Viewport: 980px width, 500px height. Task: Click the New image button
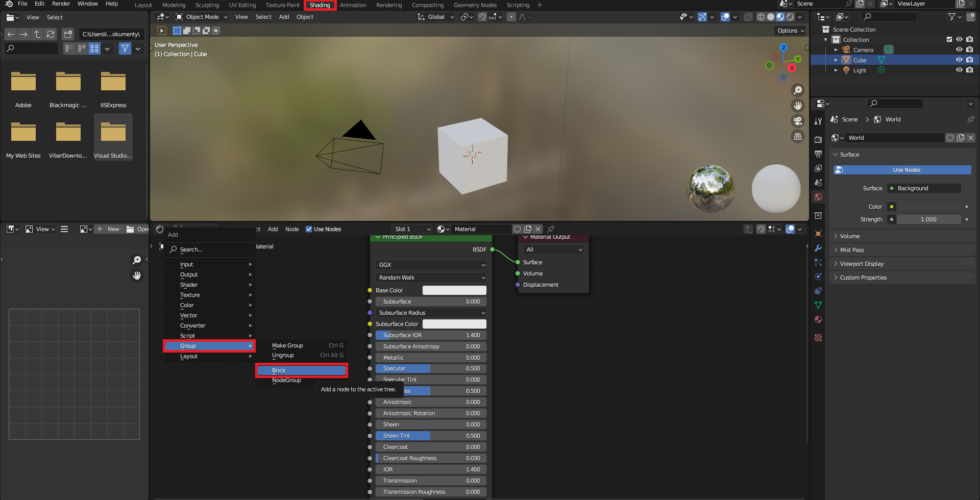(108, 229)
